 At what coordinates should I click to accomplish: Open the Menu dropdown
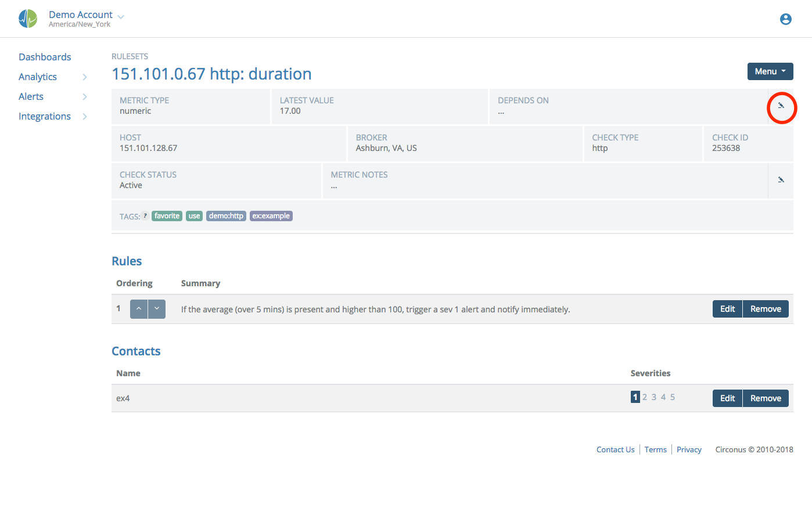pos(770,71)
